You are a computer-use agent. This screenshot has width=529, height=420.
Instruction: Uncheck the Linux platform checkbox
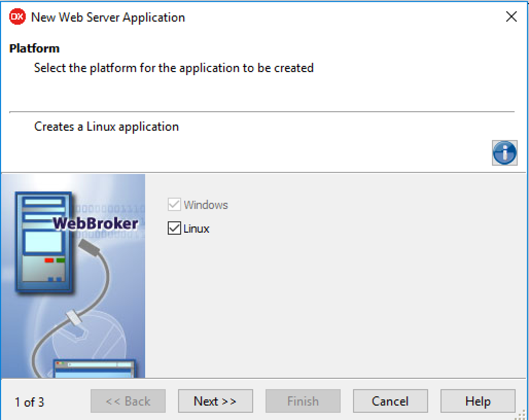pyautogui.click(x=174, y=229)
